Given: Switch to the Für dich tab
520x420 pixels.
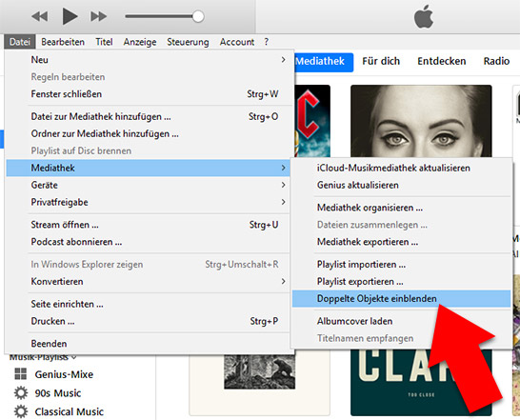Looking at the screenshot, I should tap(381, 61).
